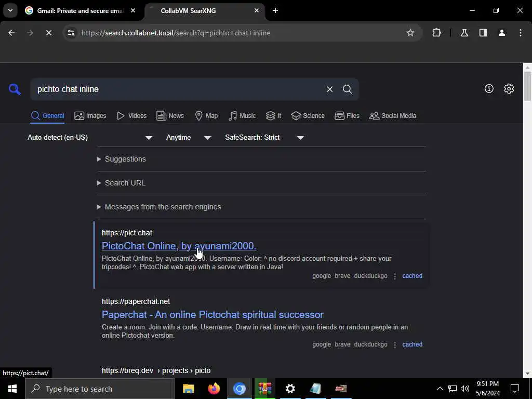Screen dimensions: 532x399
Task: Switch to the Images category
Action: pos(90,116)
